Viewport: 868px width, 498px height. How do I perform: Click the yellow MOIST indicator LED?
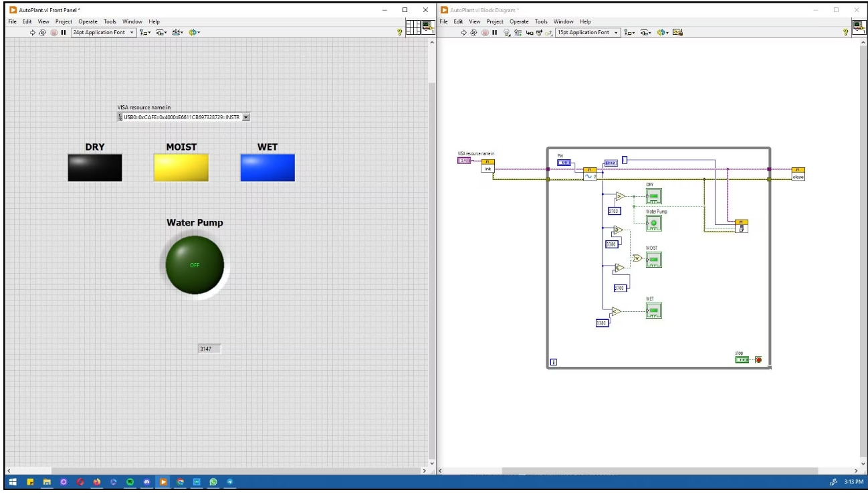[x=181, y=167]
